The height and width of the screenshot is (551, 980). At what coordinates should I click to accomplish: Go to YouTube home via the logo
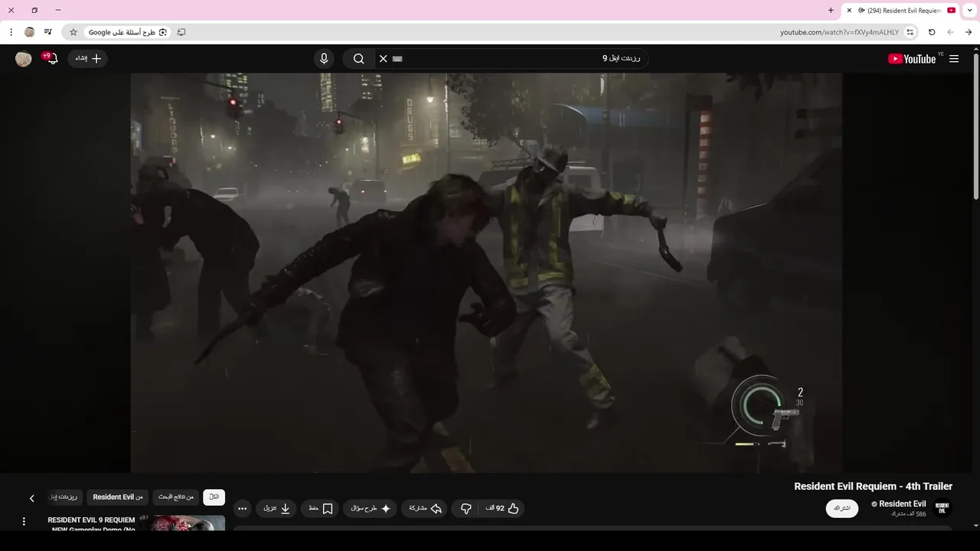click(912, 59)
